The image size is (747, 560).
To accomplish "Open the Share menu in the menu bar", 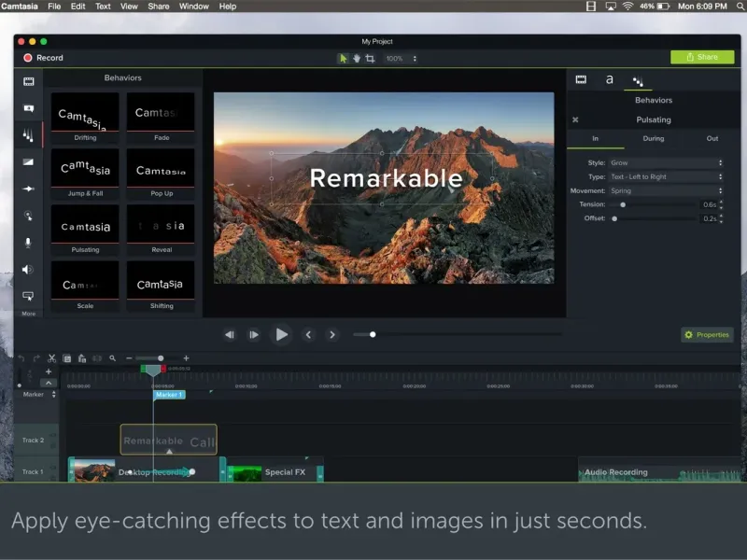I will tap(159, 7).
